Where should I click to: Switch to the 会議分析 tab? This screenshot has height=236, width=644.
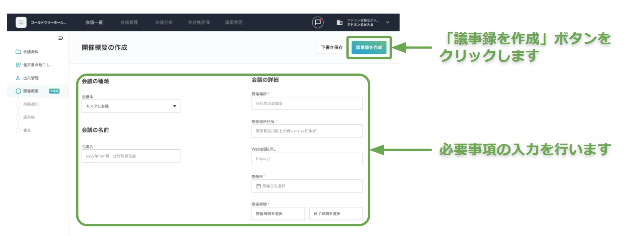coord(164,22)
